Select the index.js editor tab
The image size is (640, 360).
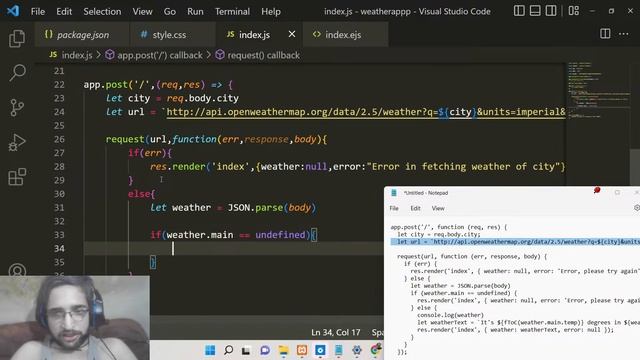254,35
